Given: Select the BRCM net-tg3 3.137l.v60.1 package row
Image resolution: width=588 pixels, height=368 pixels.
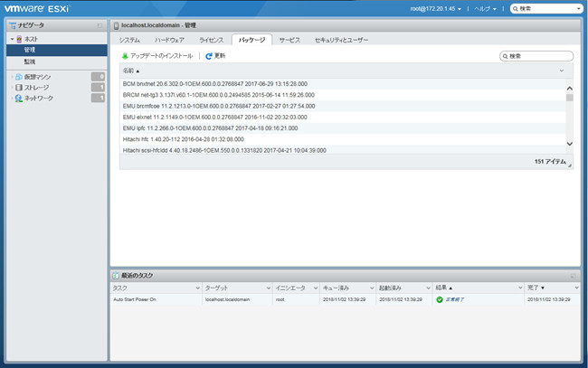Looking at the screenshot, I should 343,95.
